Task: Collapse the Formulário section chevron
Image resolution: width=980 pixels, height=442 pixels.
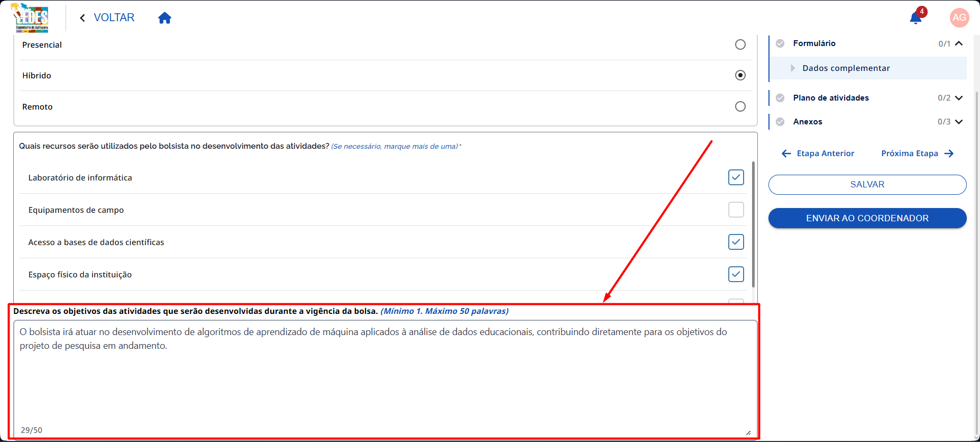Action: tap(959, 43)
